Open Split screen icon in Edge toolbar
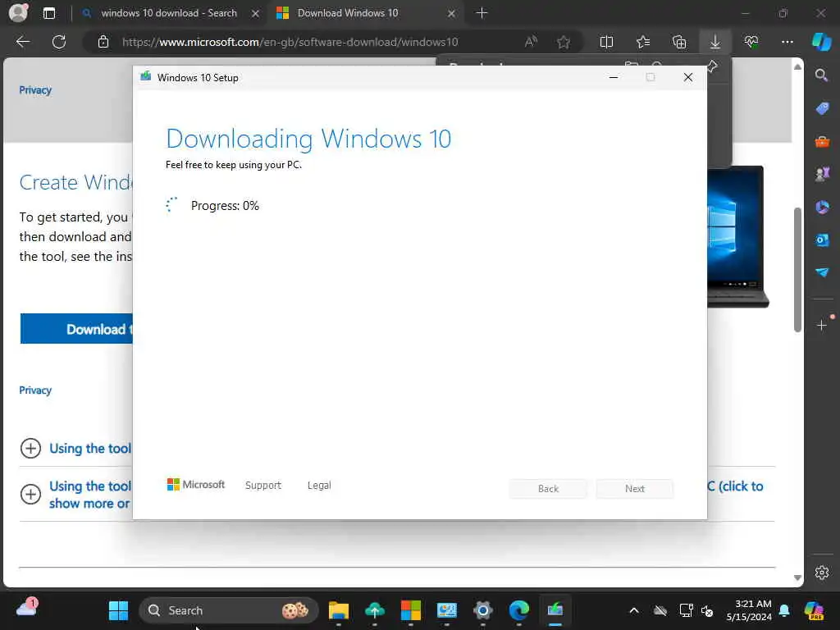840x630 pixels. pyautogui.click(x=606, y=42)
